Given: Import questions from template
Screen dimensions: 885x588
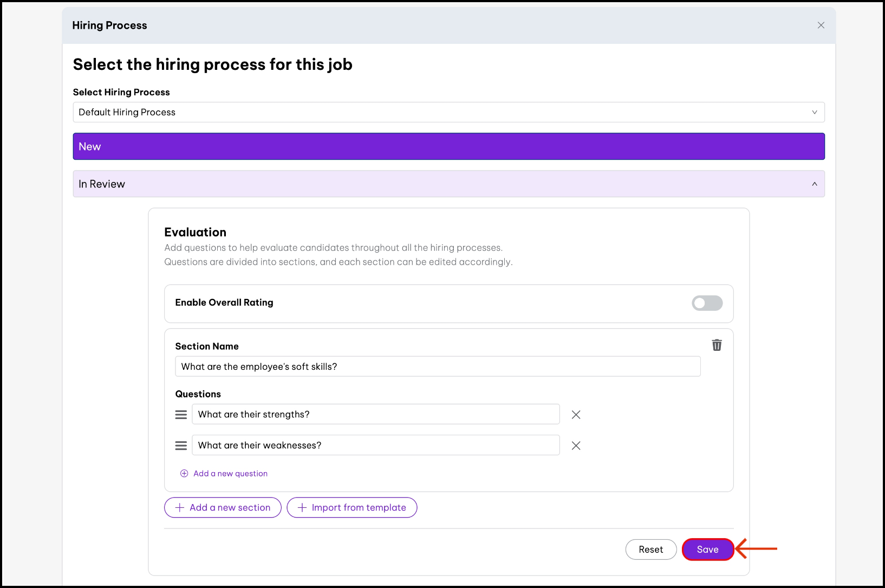Looking at the screenshot, I should coord(352,508).
